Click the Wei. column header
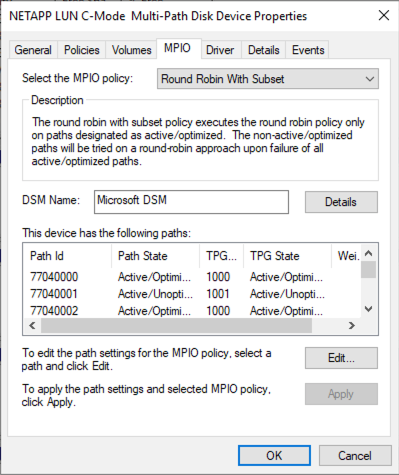 click(346, 256)
